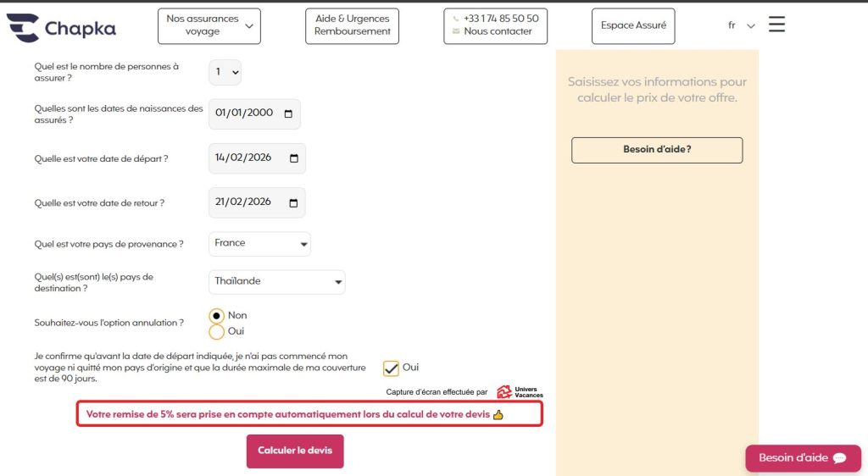Click the Univers Vacances logo
The height and width of the screenshot is (476, 868).
(519, 391)
